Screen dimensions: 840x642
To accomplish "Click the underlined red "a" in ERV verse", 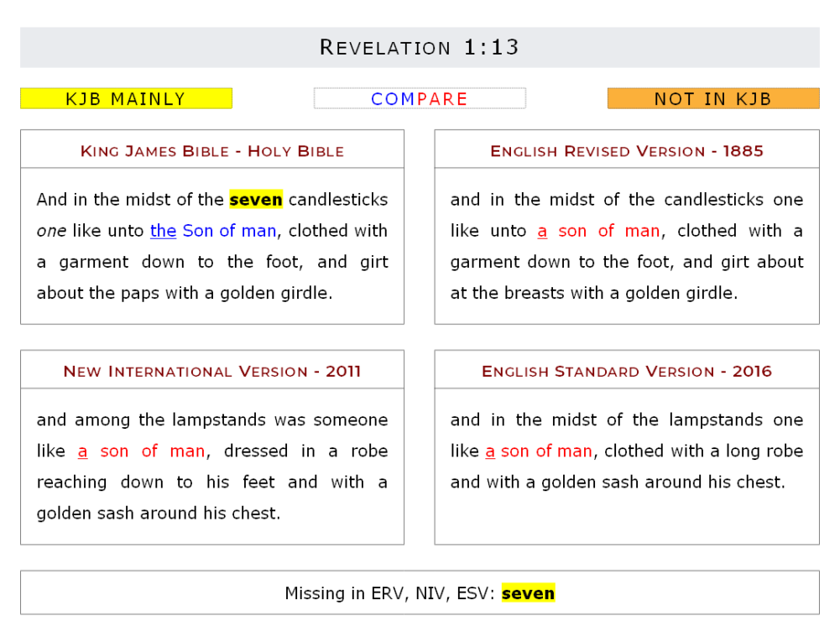I will coord(542,231).
